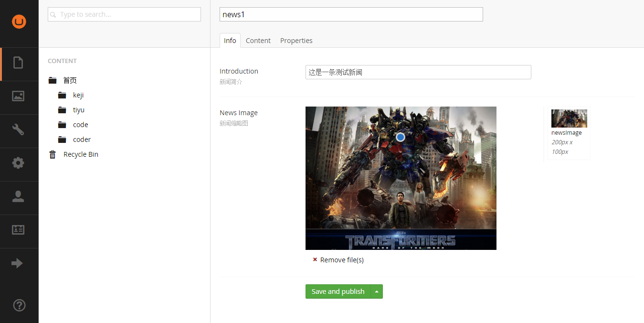The width and height of the screenshot is (644, 323).
Task: Select the keji tree node
Action: click(x=78, y=95)
